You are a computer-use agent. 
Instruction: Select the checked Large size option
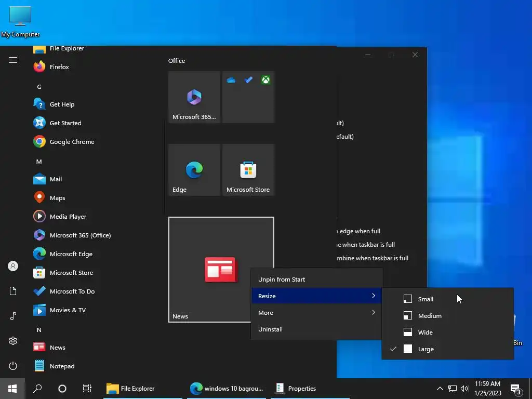point(447,349)
